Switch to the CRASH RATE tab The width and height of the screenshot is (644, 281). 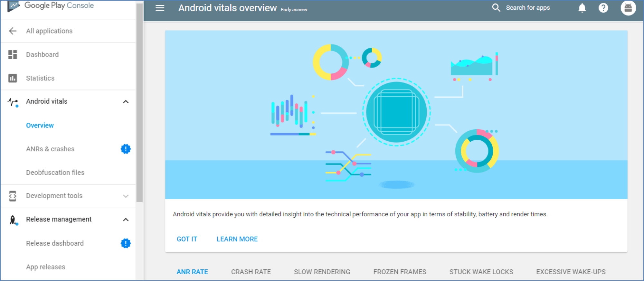point(251,272)
